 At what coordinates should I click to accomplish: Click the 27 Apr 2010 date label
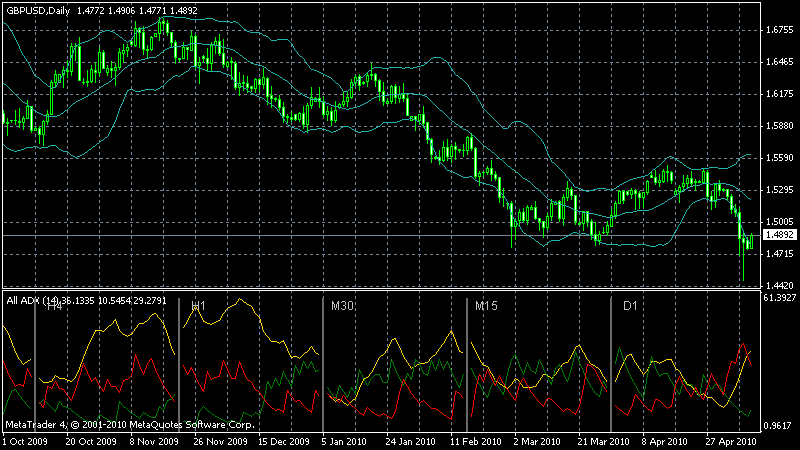pos(731,441)
